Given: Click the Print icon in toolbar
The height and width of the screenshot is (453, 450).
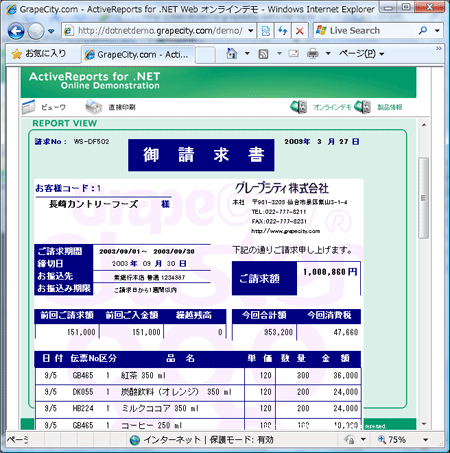Looking at the screenshot, I should tap(313, 53).
